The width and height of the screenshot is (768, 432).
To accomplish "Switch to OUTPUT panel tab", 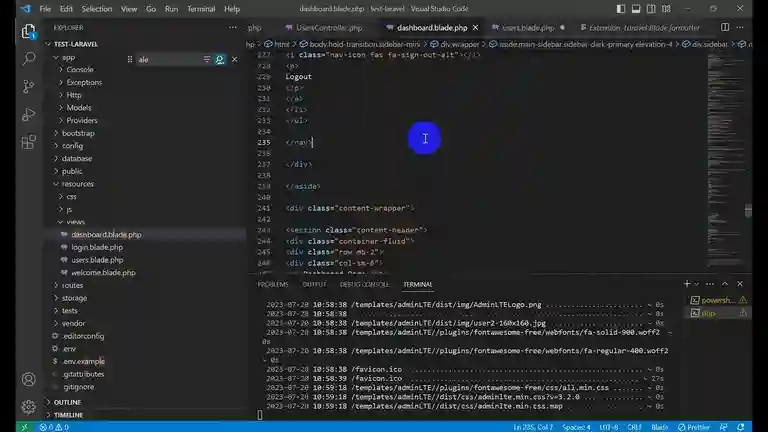I will [314, 285].
